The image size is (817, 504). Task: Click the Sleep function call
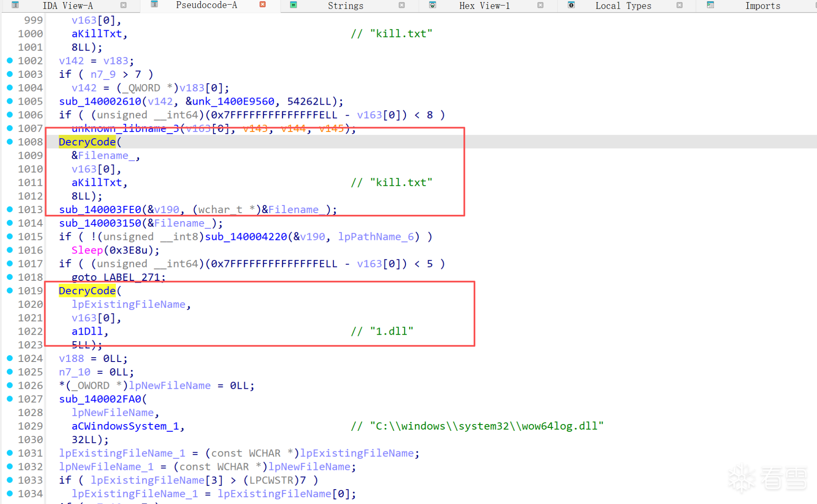coord(87,250)
